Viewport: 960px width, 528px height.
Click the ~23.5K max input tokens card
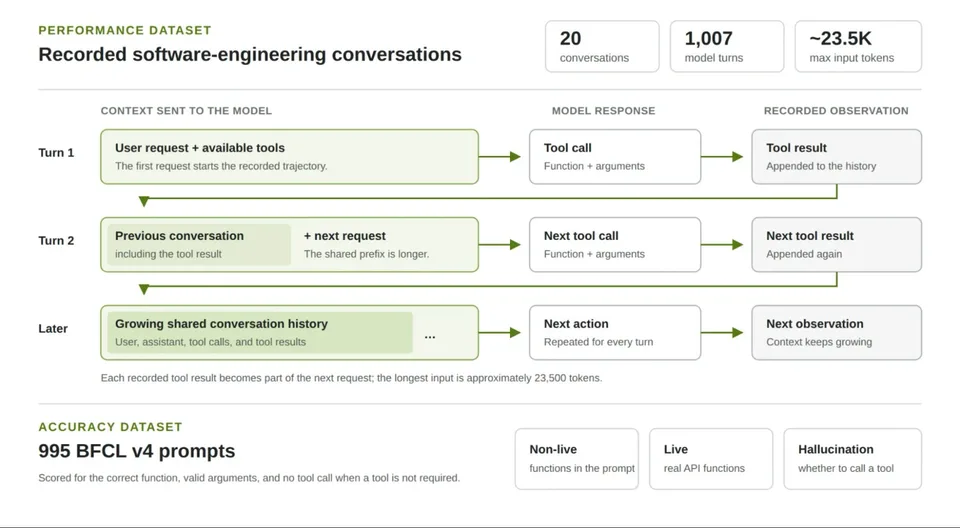pos(858,47)
